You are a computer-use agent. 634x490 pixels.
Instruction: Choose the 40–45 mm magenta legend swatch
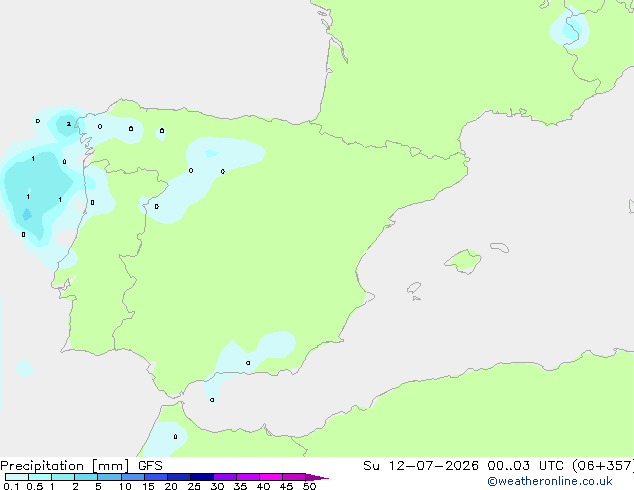click(271, 477)
